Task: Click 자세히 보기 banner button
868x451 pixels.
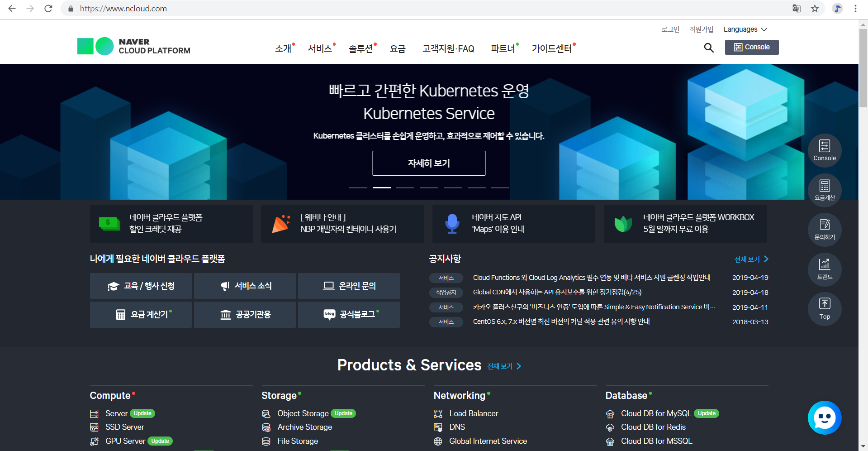Action: click(x=429, y=163)
